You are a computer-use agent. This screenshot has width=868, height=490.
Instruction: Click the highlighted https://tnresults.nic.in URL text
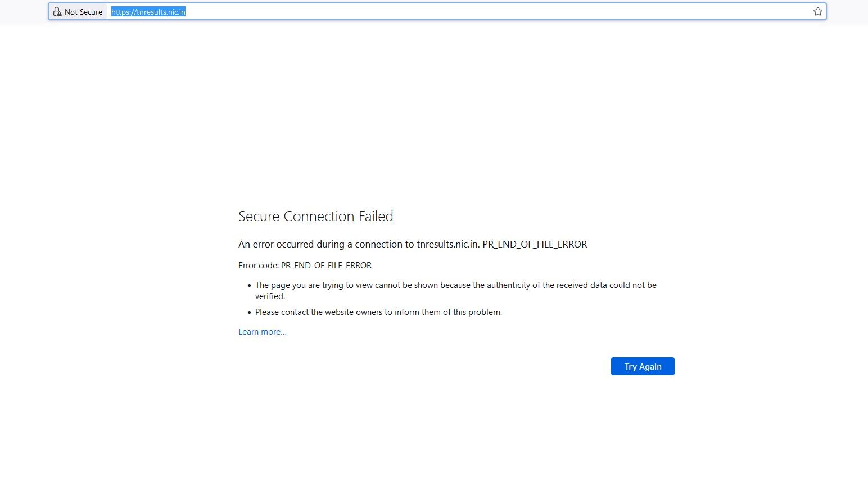click(x=148, y=12)
